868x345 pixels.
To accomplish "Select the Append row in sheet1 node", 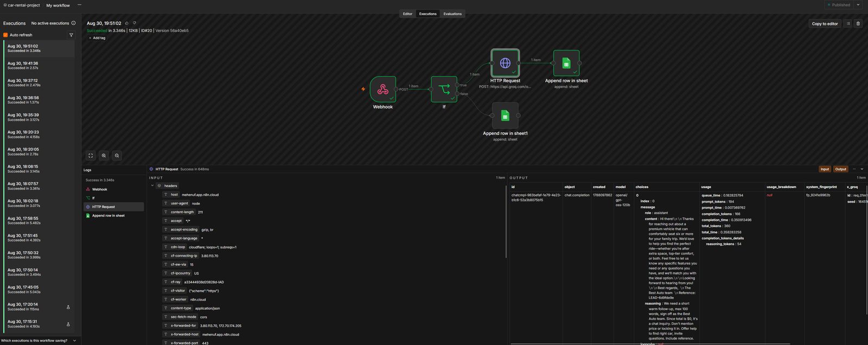I will pyautogui.click(x=505, y=116).
